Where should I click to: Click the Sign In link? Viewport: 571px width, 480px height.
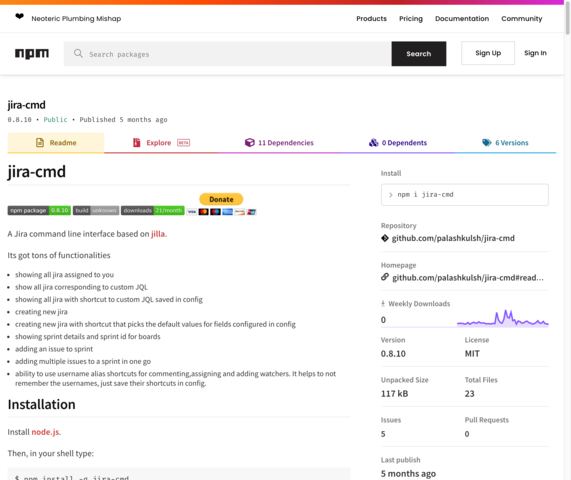(535, 53)
